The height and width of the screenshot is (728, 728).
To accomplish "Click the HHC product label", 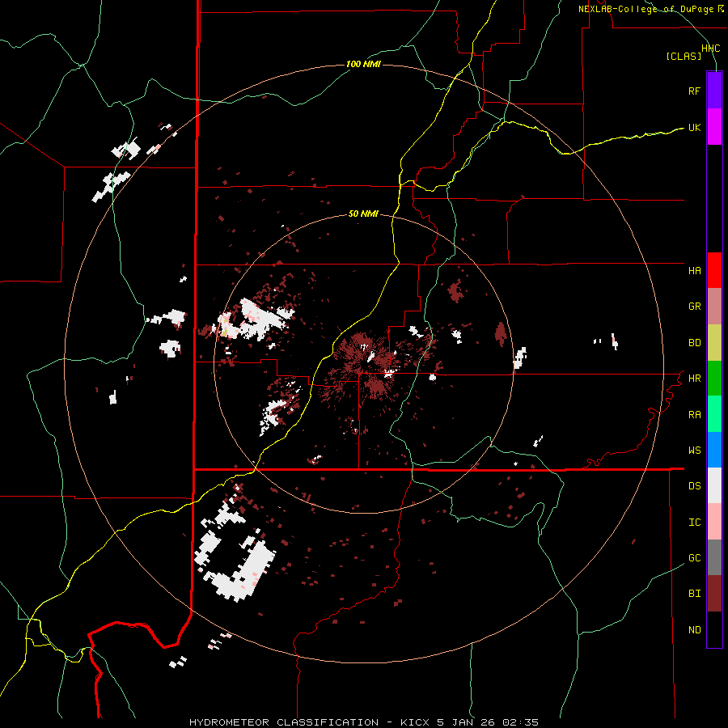I will coord(710,49).
